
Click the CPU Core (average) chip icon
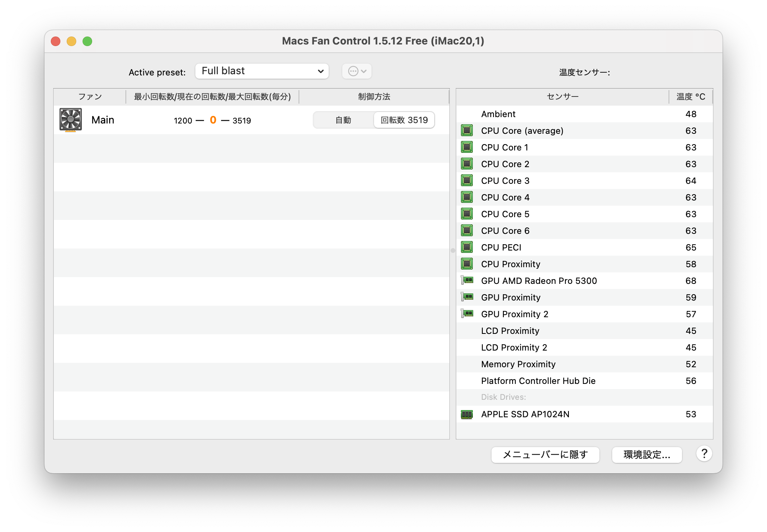467,131
